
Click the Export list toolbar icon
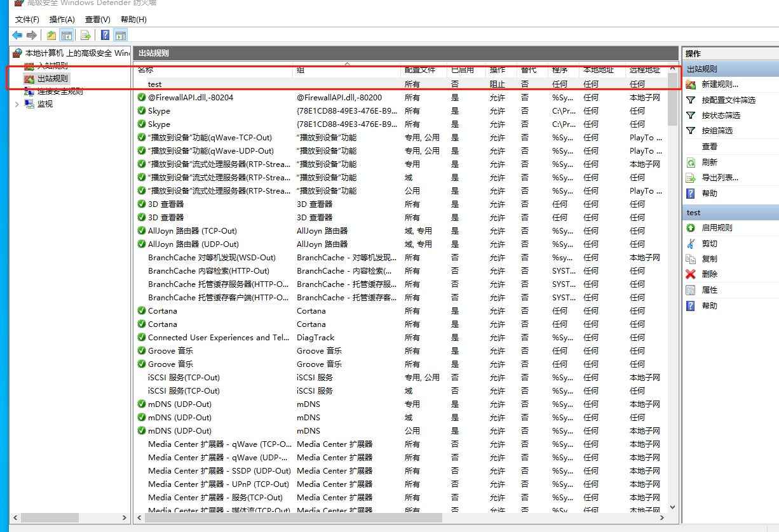coord(86,36)
